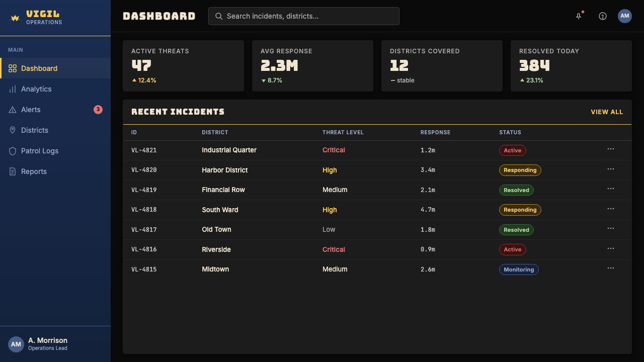Click the Districts map pin icon
Image resolution: width=644 pixels, height=362 pixels.
13,130
